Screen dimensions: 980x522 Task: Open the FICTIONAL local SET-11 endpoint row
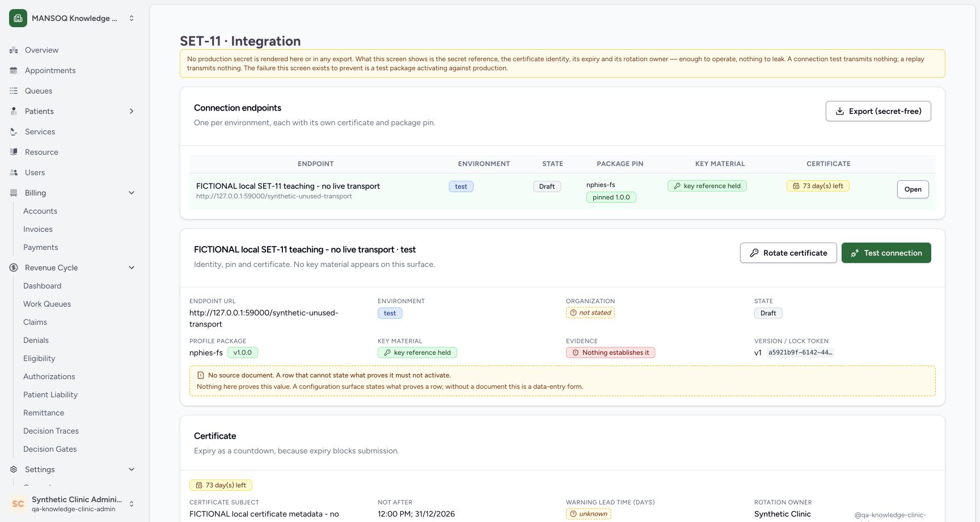[913, 189]
